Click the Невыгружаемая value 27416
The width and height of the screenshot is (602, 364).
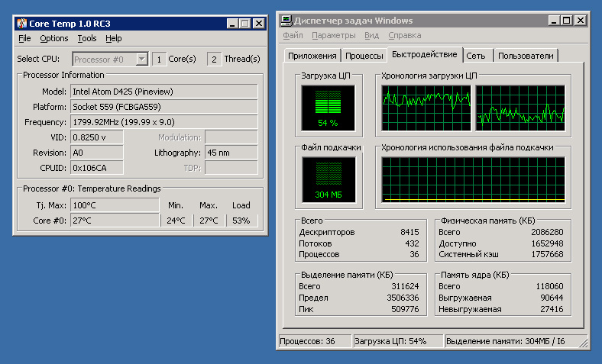552,309
